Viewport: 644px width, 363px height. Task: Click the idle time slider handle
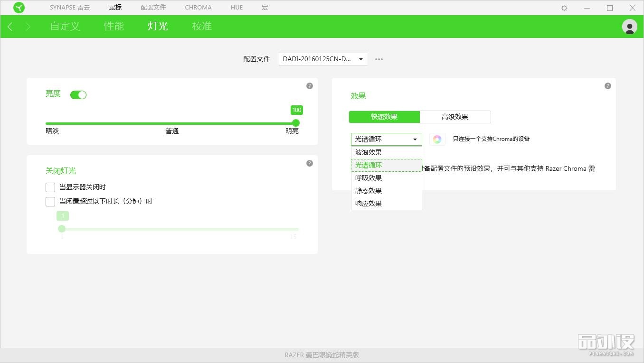pos(62,228)
